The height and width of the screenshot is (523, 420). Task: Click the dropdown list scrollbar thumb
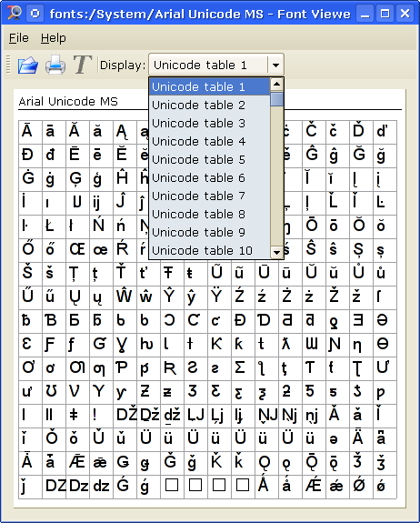276,99
